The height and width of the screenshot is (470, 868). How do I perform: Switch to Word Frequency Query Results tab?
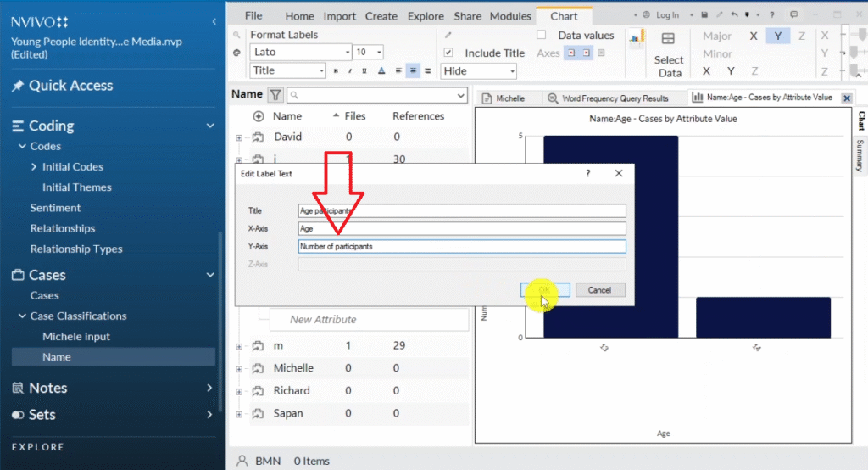615,98
